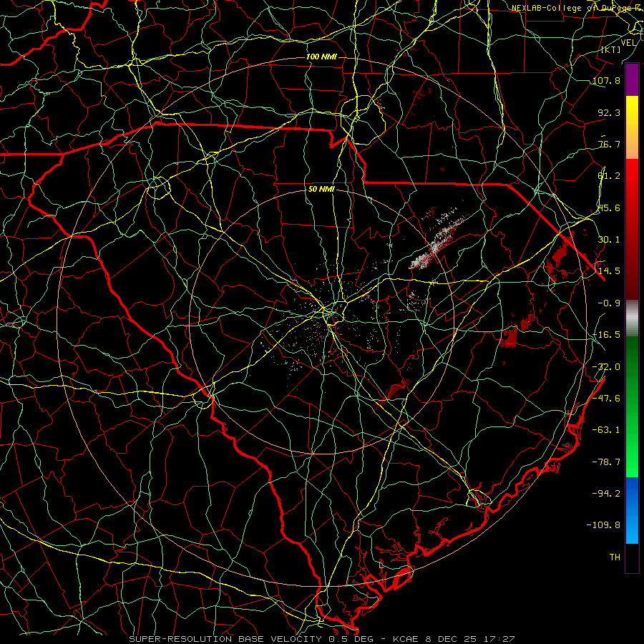Select the 61.2 legend value

click(609, 176)
